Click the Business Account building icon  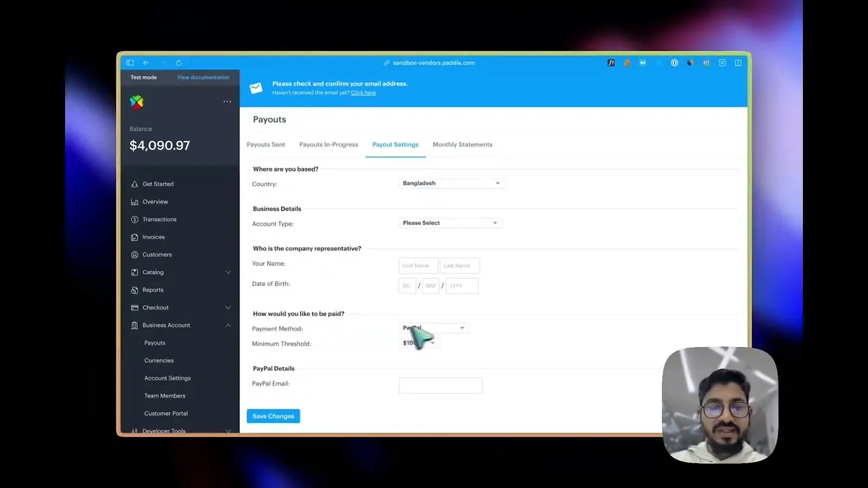tap(134, 325)
